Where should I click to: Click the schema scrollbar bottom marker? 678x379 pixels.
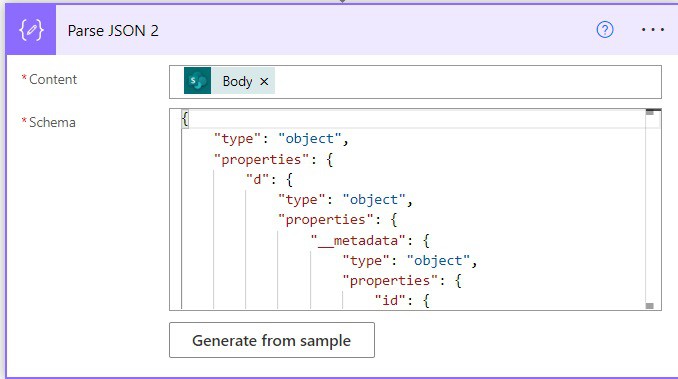coord(649,306)
